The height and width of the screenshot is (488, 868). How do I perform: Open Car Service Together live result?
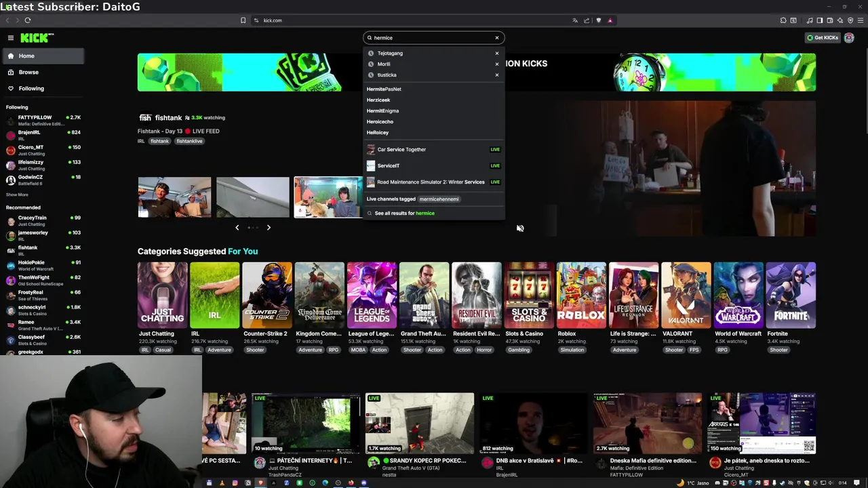tap(434, 149)
